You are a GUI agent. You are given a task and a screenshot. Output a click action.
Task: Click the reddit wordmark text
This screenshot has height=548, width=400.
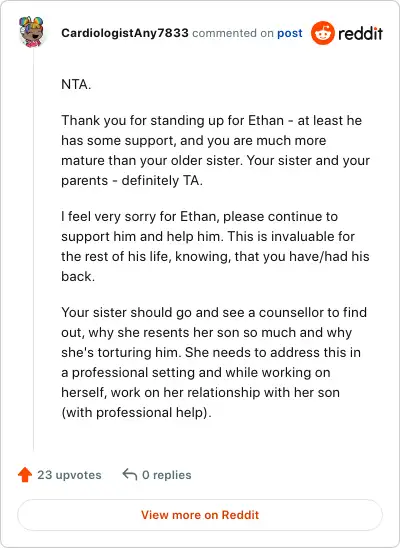coord(360,33)
